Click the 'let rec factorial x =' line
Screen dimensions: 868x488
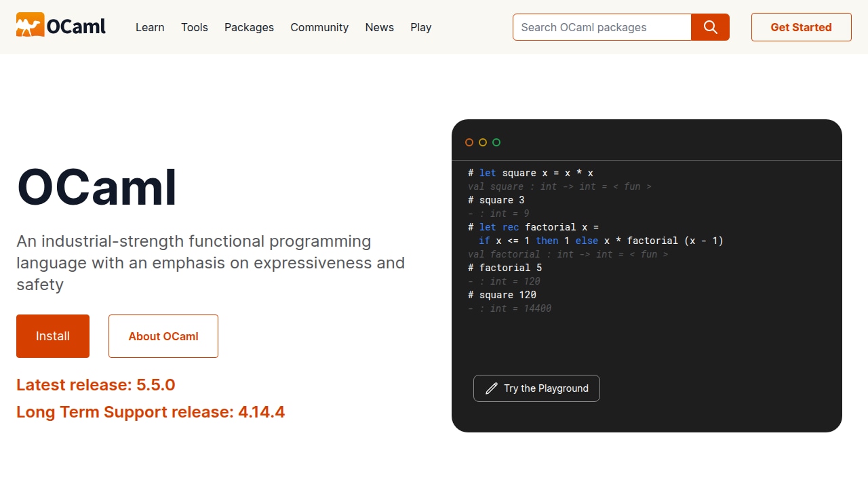[533, 227]
